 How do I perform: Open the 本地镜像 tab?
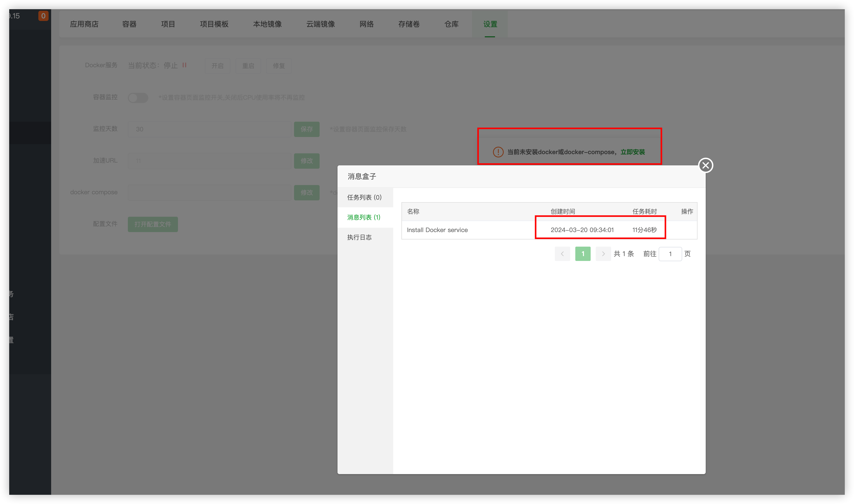(267, 24)
